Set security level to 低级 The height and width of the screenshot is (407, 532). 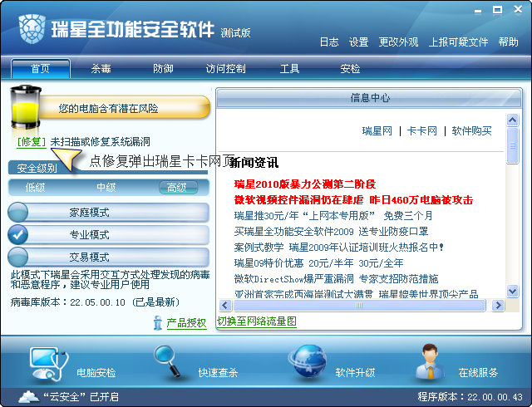35,187
